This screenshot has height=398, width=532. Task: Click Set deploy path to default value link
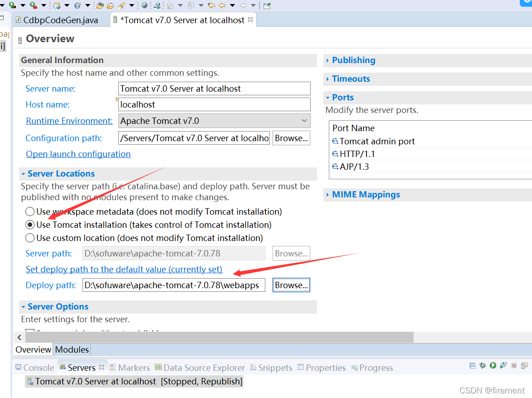click(x=124, y=269)
